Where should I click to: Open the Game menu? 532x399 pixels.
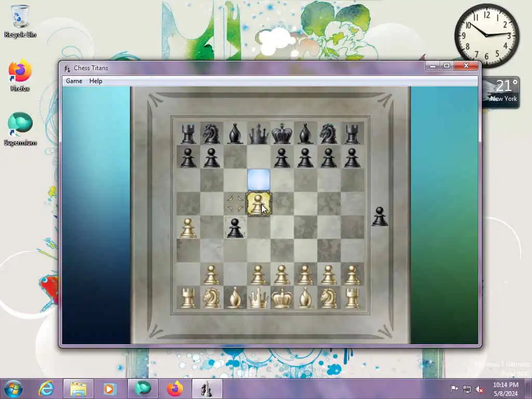tap(74, 81)
